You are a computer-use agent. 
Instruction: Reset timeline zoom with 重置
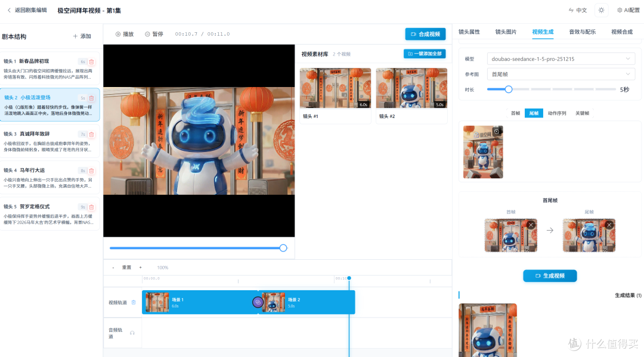point(126,268)
